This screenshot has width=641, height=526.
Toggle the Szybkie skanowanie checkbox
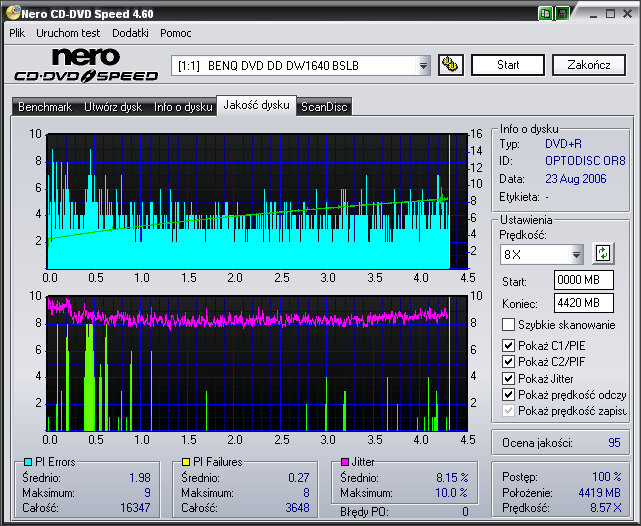(x=508, y=325)
